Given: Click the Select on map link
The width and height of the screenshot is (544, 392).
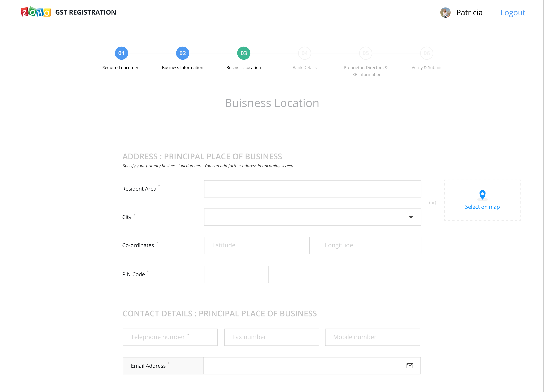Looking at the screenshot, I should pos(482,207).
